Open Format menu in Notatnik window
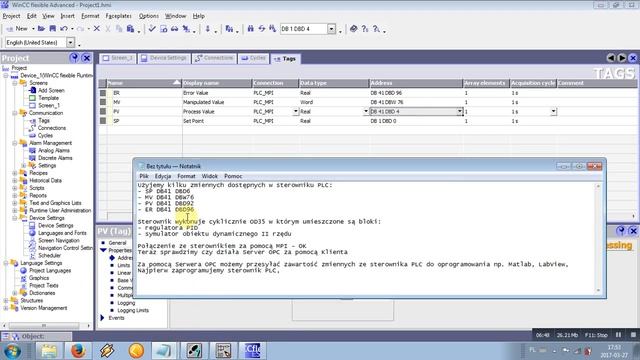 (x=186, y=176)
